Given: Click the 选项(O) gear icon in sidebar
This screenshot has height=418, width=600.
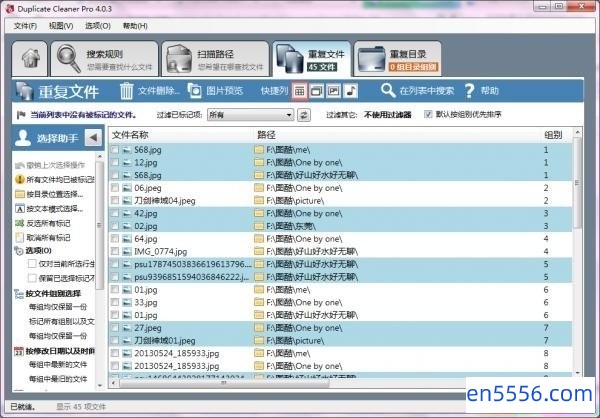Looking at the screenshot, I should tap(19, 251).
